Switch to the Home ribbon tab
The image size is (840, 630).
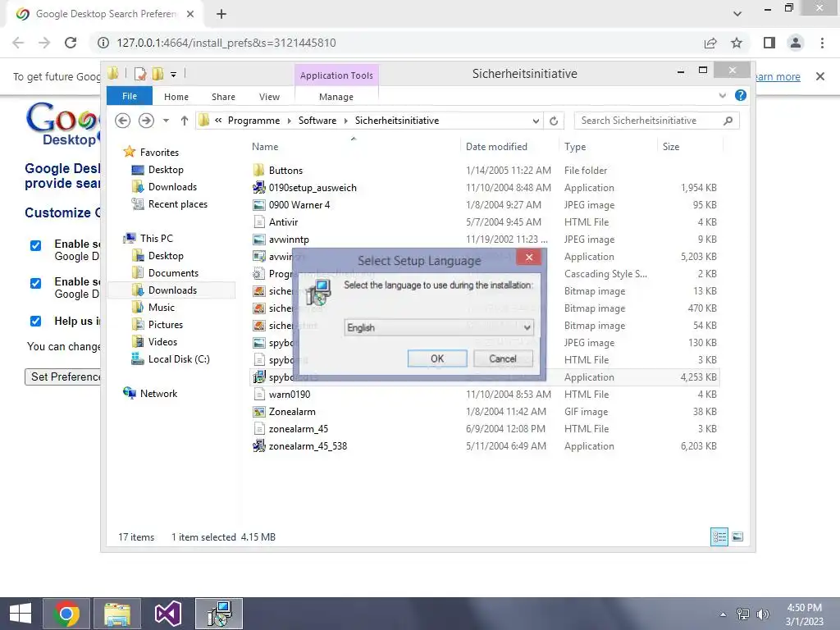[176, 97]
